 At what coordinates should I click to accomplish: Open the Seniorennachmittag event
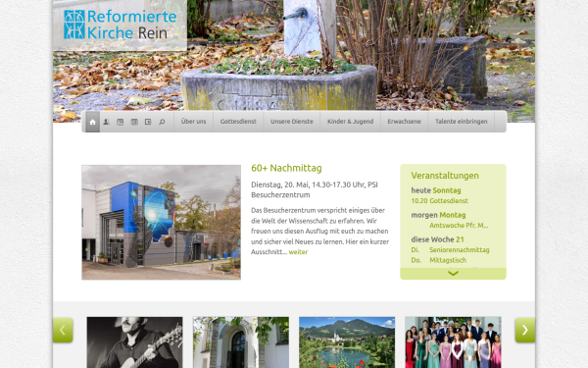click(x=460, y=249)
